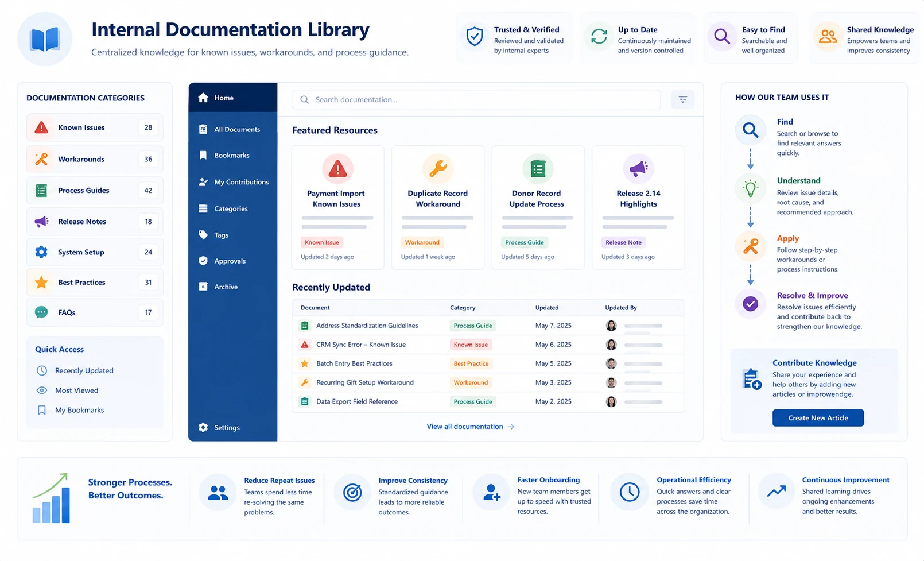Viewport: 924px width, 561px height.
Task: Open Tags in the sidebar
Action: pos(233,235)
